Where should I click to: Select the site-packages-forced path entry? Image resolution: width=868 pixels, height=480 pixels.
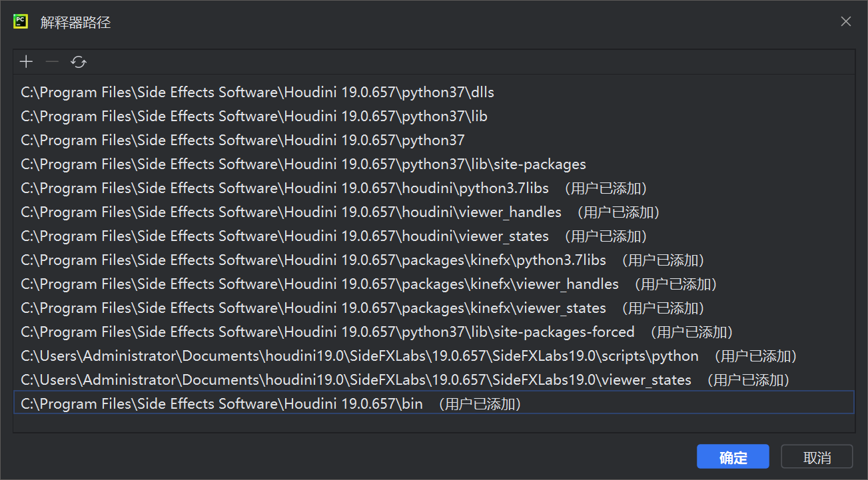tap(328, 332)
